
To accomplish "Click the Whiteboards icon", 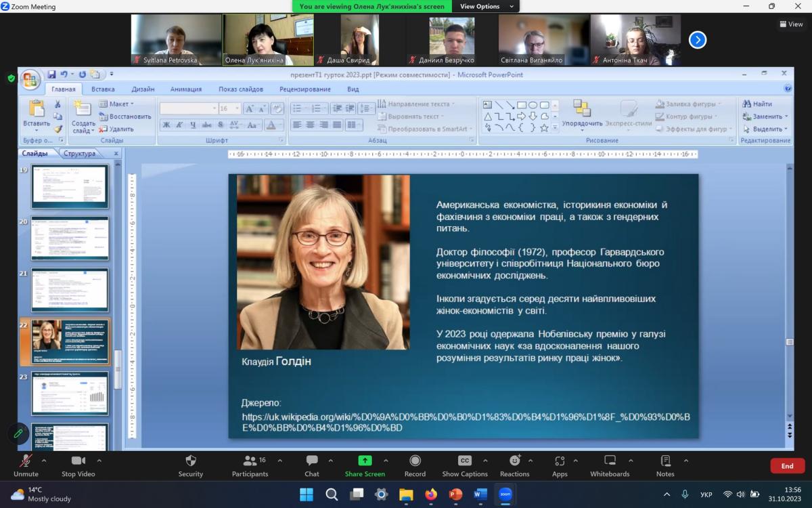I will (x=610, y=461).
